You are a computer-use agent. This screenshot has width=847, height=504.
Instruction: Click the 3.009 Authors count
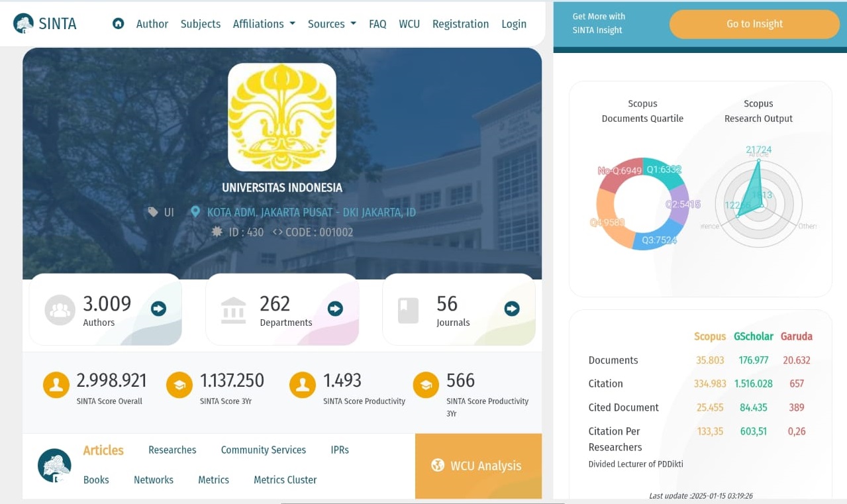click(107, 303)
